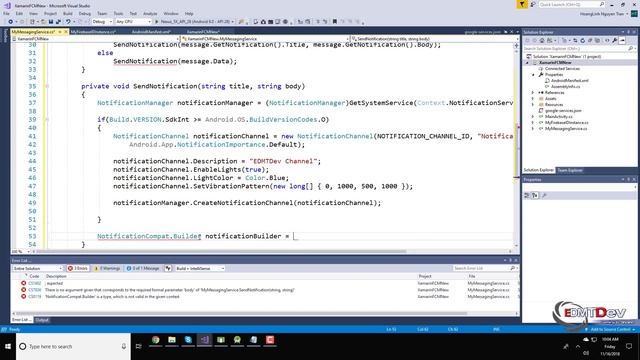The height and width of the screenshot is (360, 640).
Task: Open the Any CPU platform dropdown
Action: click(x=133, y=22)
